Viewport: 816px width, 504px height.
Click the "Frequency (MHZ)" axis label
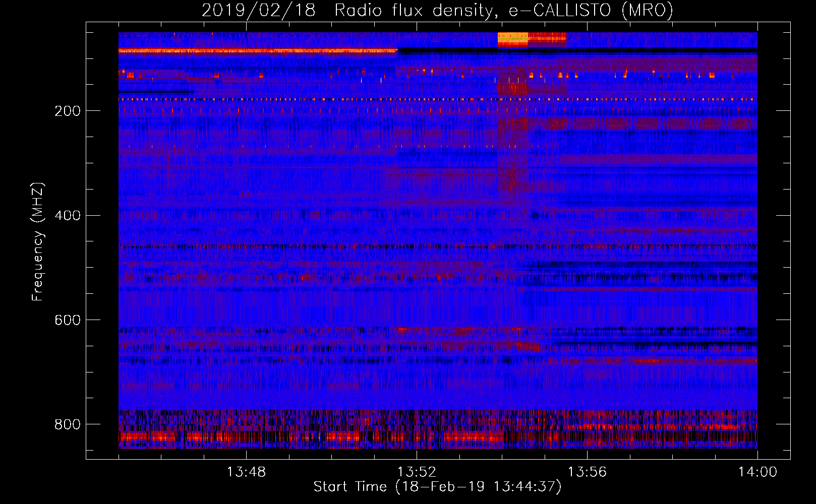click(38, 241)
